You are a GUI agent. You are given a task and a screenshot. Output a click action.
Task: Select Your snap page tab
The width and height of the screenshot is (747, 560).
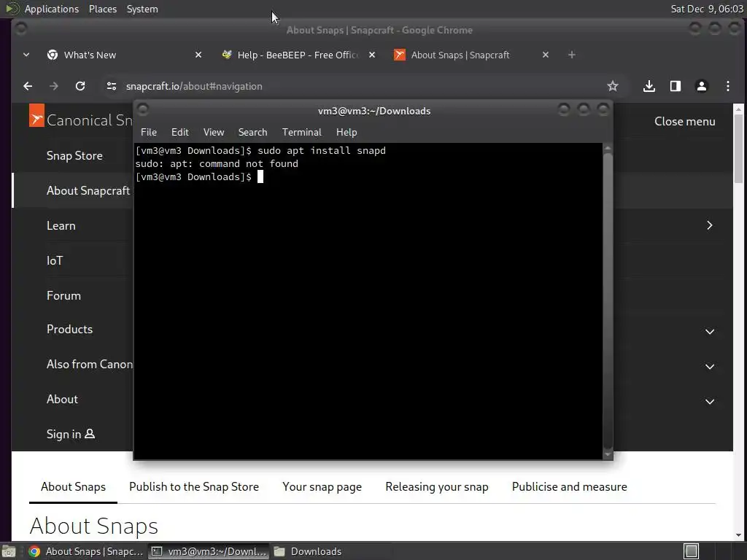click(322, 486)
